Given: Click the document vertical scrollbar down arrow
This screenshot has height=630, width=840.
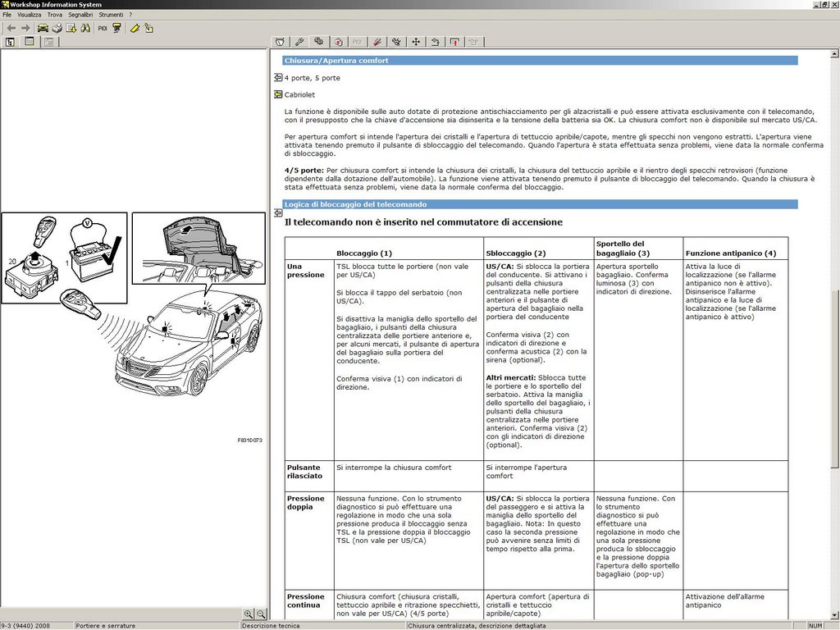Looking at the screenshot, I should pyautogui.click(x=834, y=616).
